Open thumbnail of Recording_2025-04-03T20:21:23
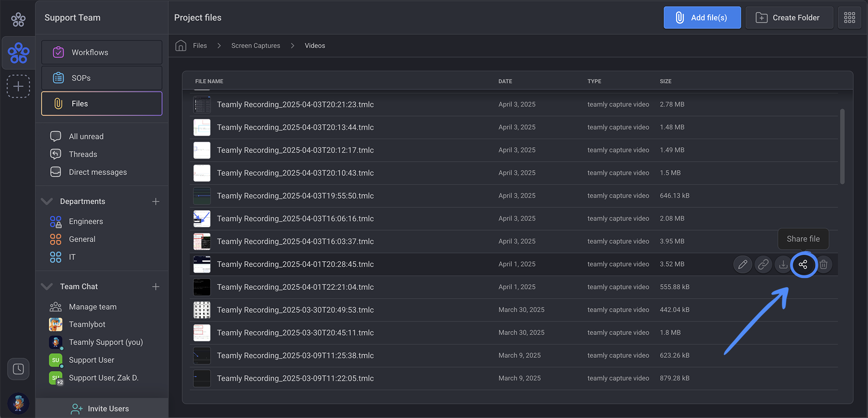 [202, 104]
